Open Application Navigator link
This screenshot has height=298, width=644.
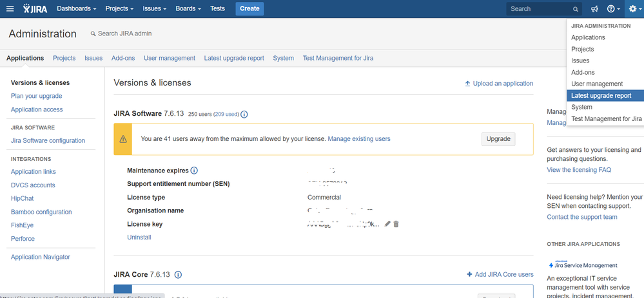(40, 257)
